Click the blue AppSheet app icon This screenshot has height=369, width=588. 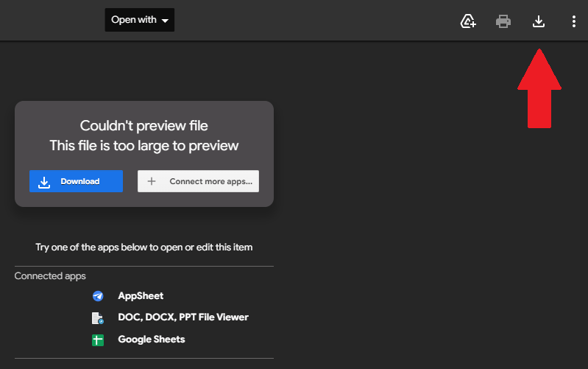98,296
